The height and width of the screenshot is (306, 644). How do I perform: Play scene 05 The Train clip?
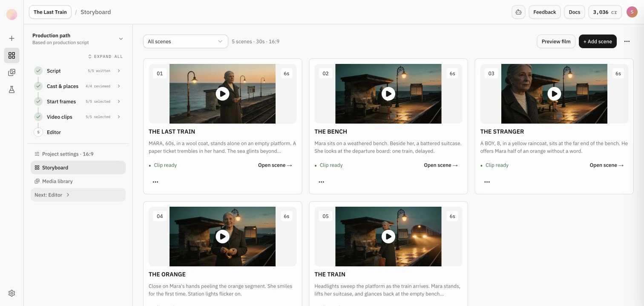(x=388, y=237)
